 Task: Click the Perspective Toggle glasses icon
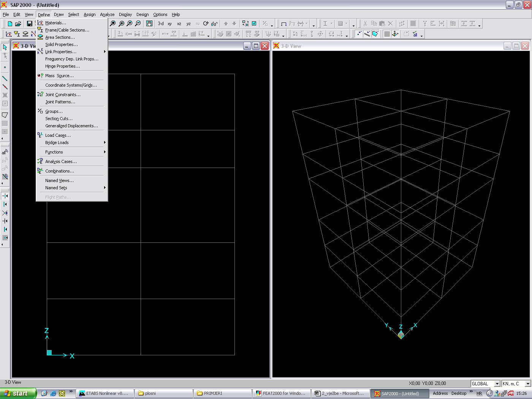click(x=214, y=24)
